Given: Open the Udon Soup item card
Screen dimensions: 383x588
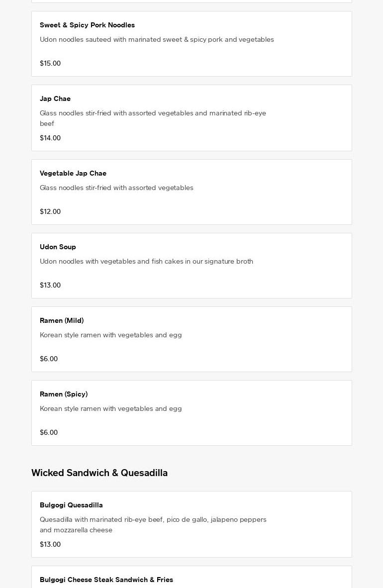Looking at the screenshot, I should point(191,266).
